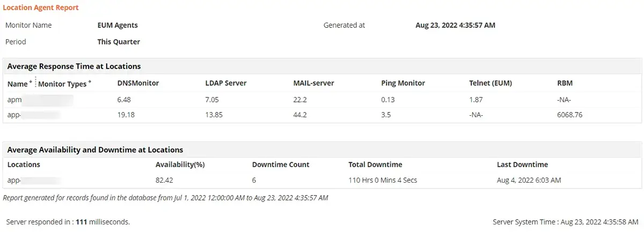Click the Availability(%) column header
The image size is (644, 232).
point(180,164)
